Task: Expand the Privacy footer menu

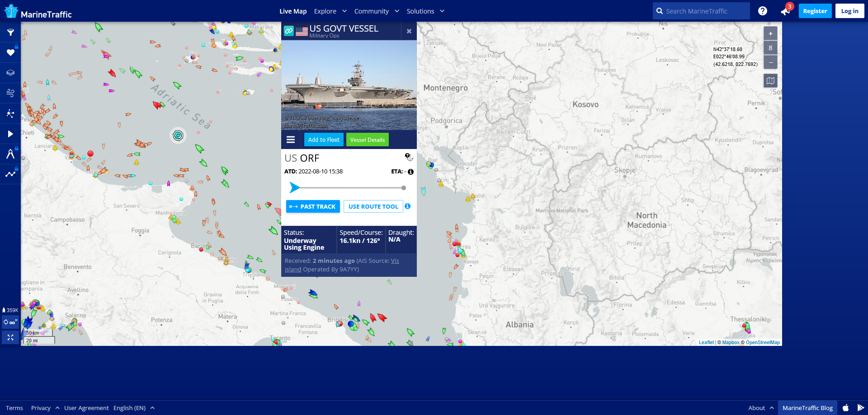Action: [x=45, y=408]
